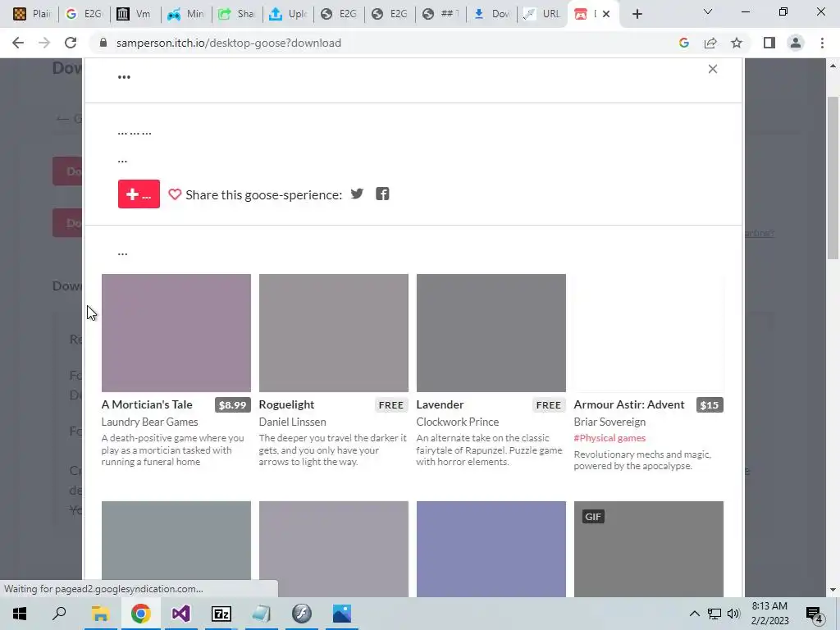Go back with browser back arrow

[x=18, y=43]
